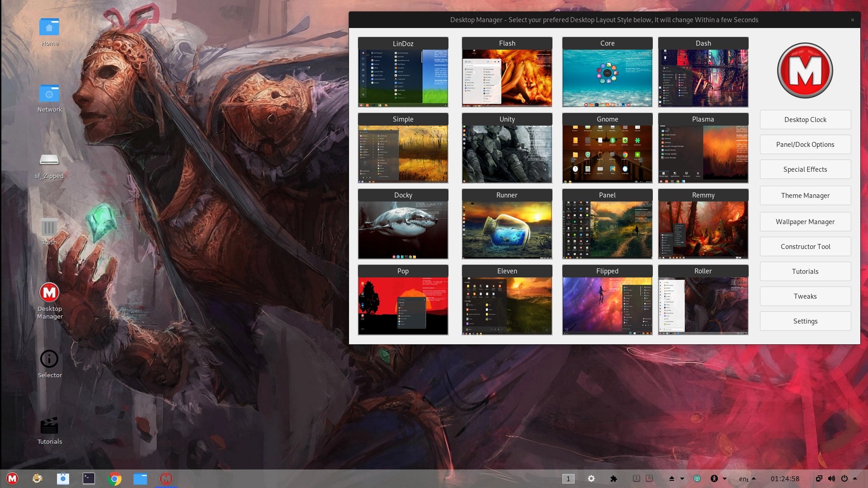
Task: Open the Wallpaper Manager
Action: coord(805,222)
